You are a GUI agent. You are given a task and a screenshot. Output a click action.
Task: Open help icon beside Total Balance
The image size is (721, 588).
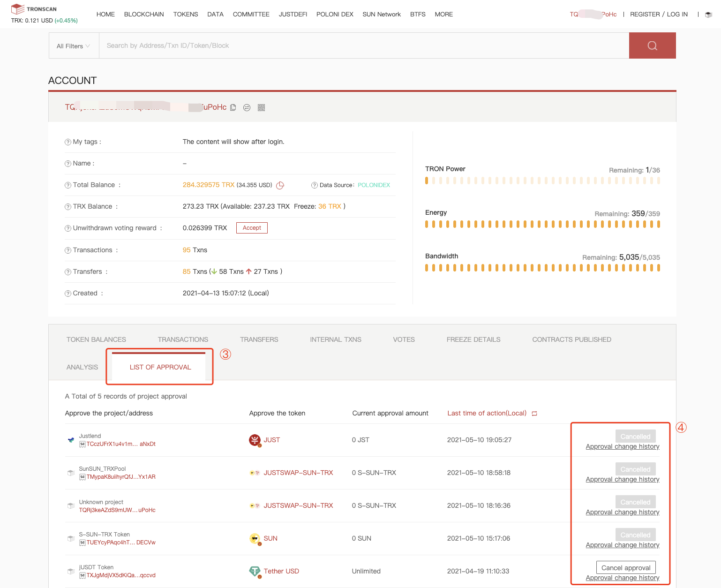(x=68, y=185)
